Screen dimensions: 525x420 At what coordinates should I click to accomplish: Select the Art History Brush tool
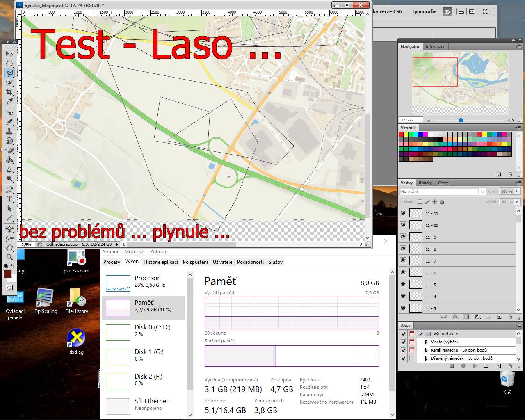tap(9, 141)
